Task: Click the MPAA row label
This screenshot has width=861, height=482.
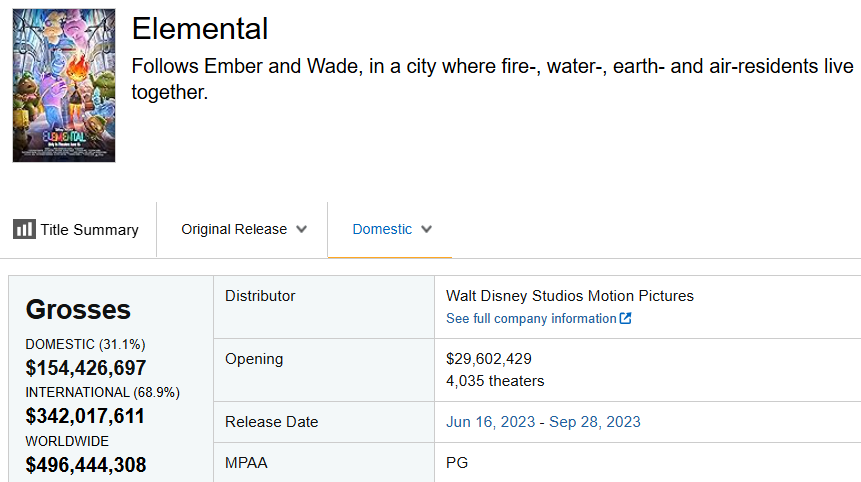Action: tap(246, 463)
